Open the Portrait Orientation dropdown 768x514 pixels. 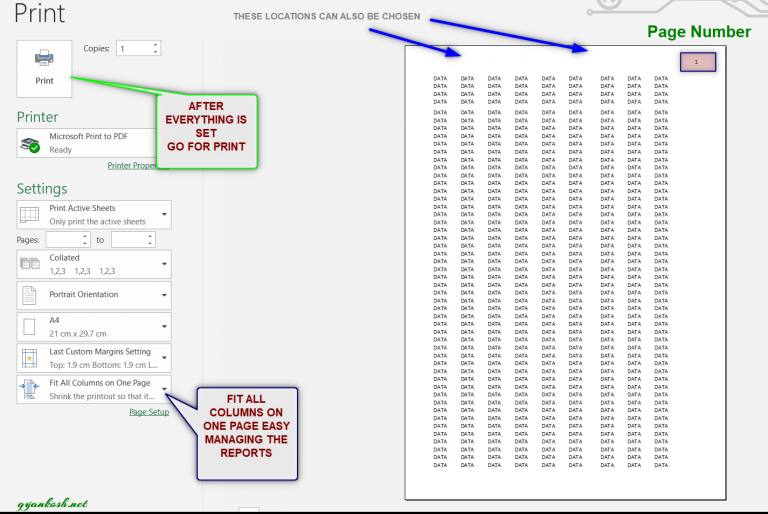(x=165, y=295)
